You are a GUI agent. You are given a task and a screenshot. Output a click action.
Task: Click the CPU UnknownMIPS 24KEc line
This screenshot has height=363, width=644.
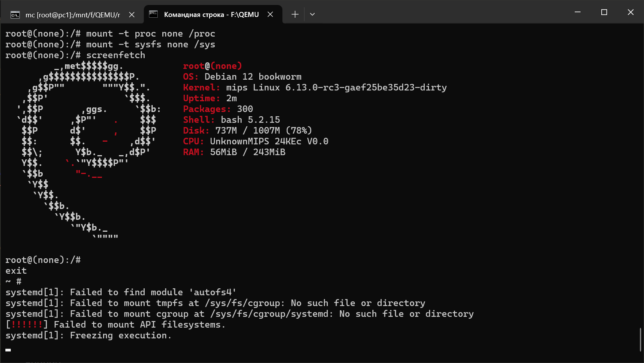(x=255, y=142)
